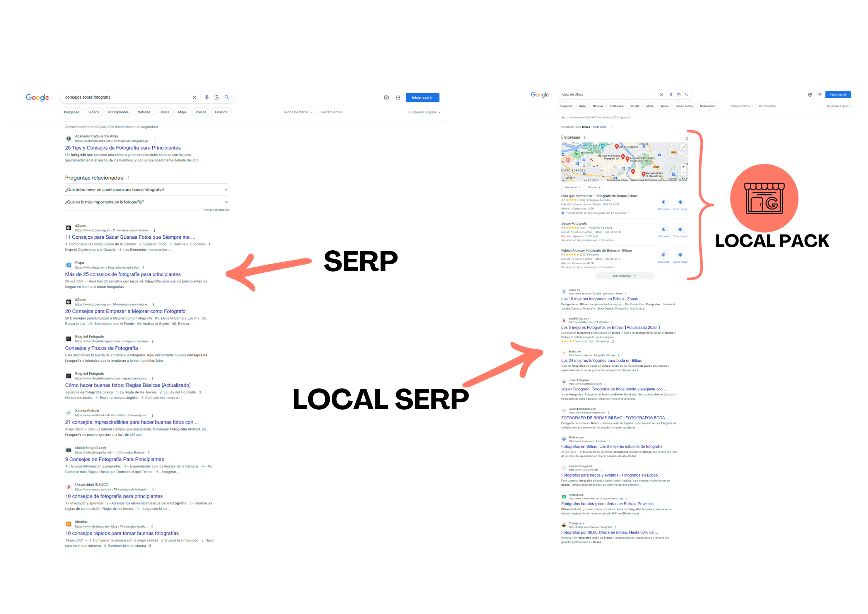Open settings gear on the 'consejos sobre fotografía' page
This screenshot has height=614, width=868.
pos(386,97)
